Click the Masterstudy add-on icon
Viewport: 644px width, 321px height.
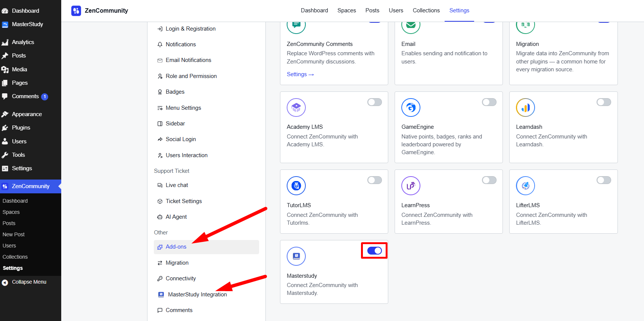pyautogui.click(x=296, y=256)
